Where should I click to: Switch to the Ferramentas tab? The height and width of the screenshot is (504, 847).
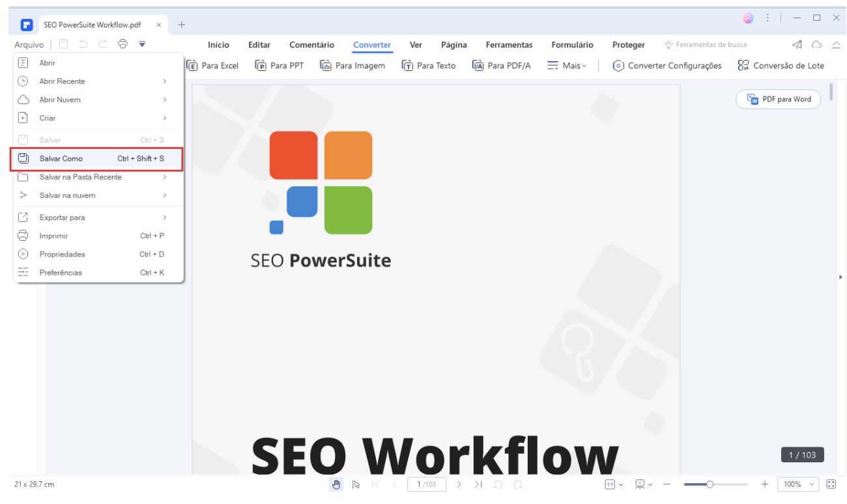tap(509, 45)
